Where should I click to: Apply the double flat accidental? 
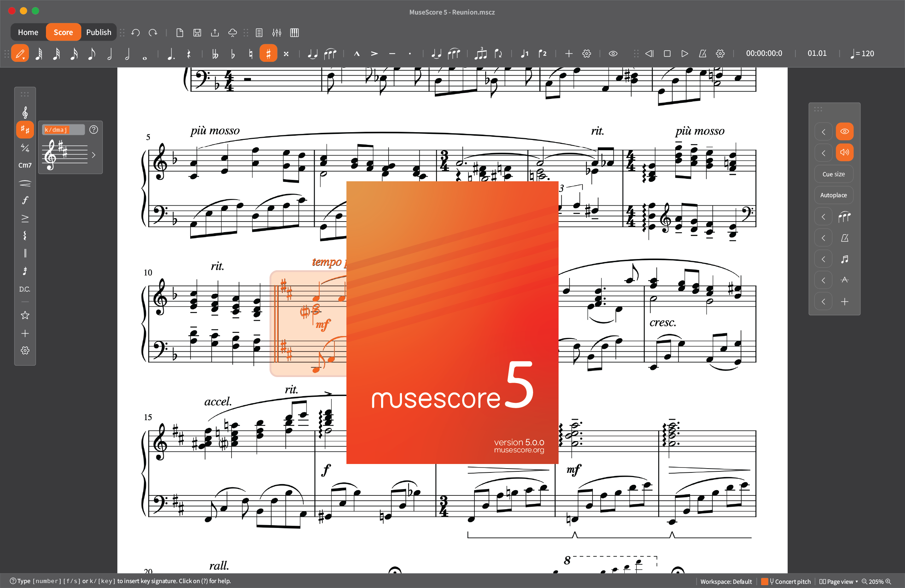click(215, 54)
